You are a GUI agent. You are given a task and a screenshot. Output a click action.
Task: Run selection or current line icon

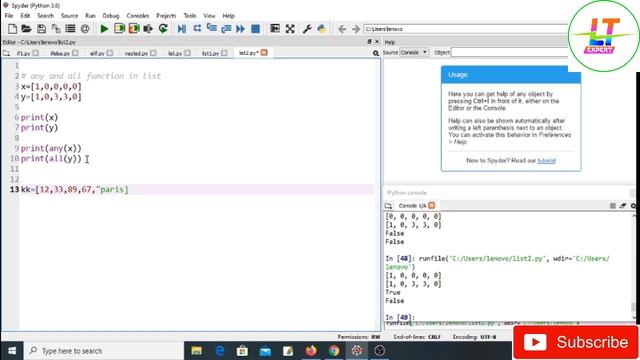click(148, 29)
